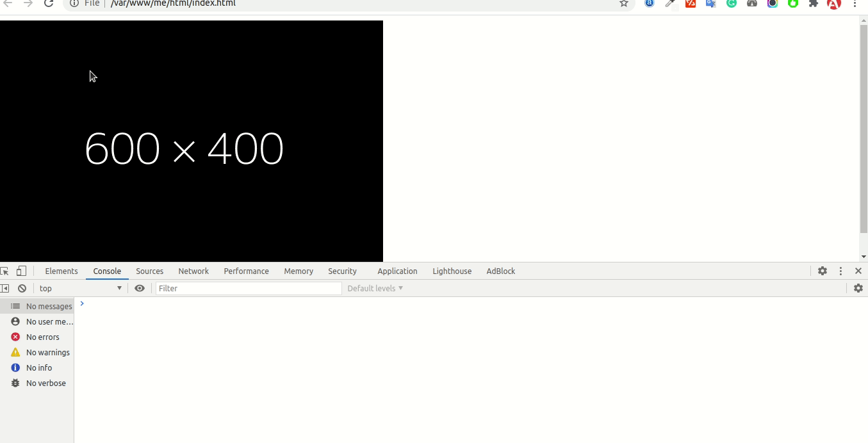Open the Google Translate extension
The image size is (868, 443).
[x=710, y=4]
